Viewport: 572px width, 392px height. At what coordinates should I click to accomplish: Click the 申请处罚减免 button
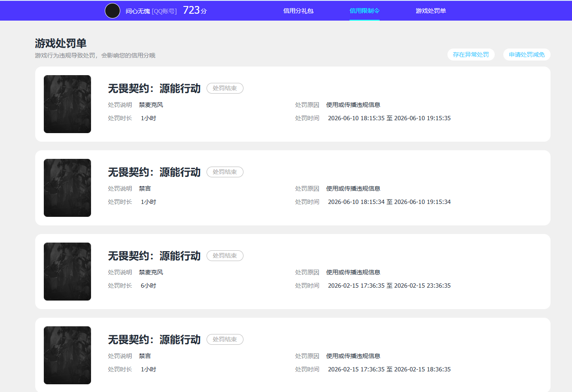[527, 55]
